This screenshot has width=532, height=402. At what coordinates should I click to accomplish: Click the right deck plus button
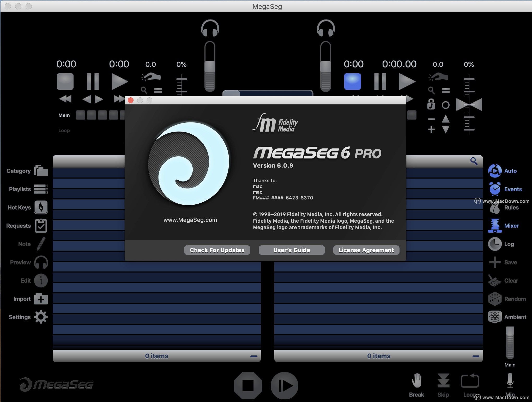431,129
